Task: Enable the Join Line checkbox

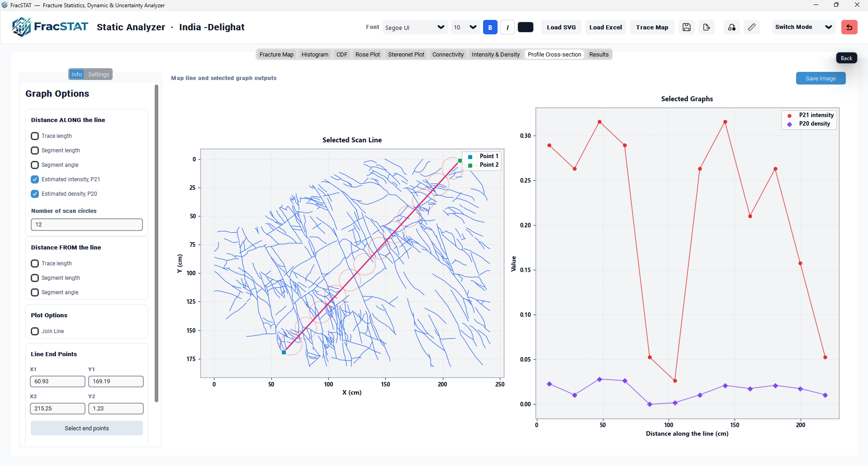Action: 35,331
